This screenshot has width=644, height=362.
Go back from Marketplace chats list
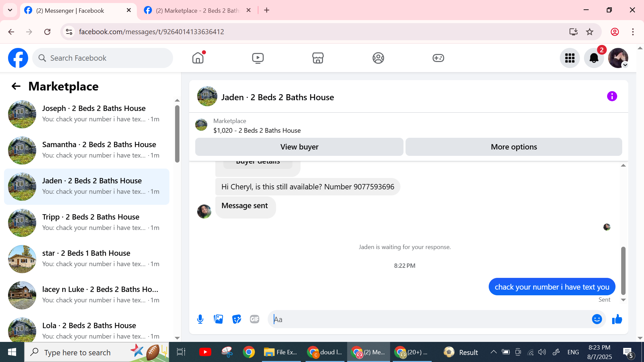(x=16, y=86)
